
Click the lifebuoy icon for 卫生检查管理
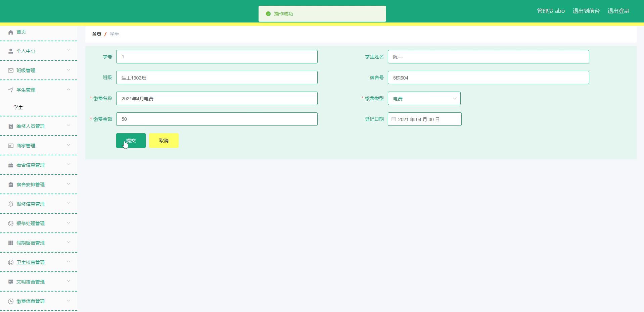(x=11, y=262)
